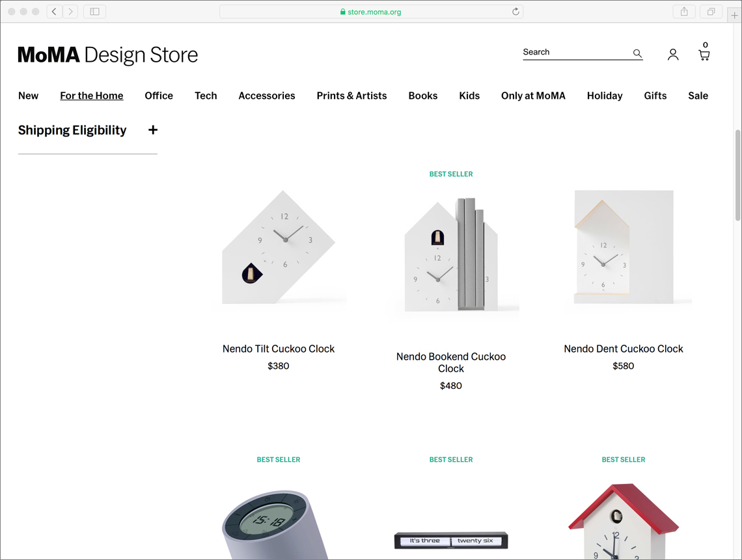Screen dimensions: 742x560
Task: Open the Books category
Action: pyautogui.click(x=423, y=96)
